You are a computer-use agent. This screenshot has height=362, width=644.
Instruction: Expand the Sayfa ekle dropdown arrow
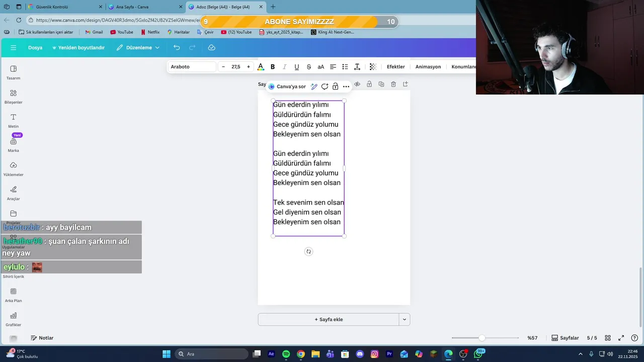point(405,319)
